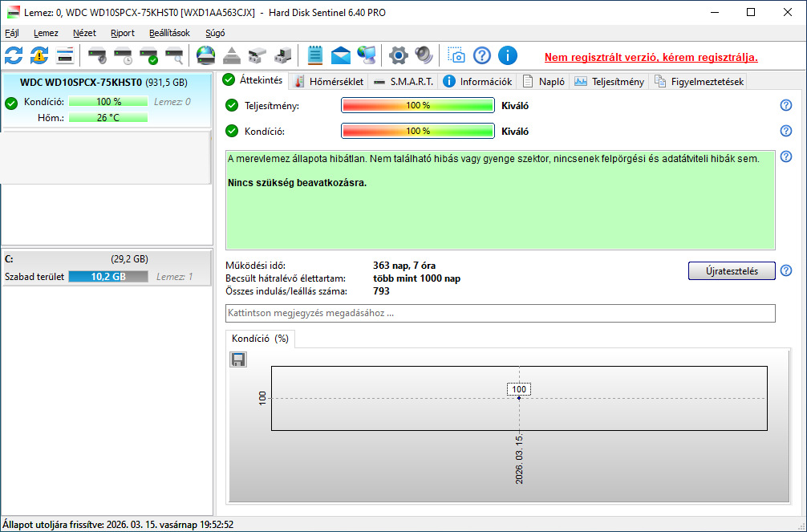Screen dimensions: 807x532
Task: Open the Súgó menu
Action: 215,33
